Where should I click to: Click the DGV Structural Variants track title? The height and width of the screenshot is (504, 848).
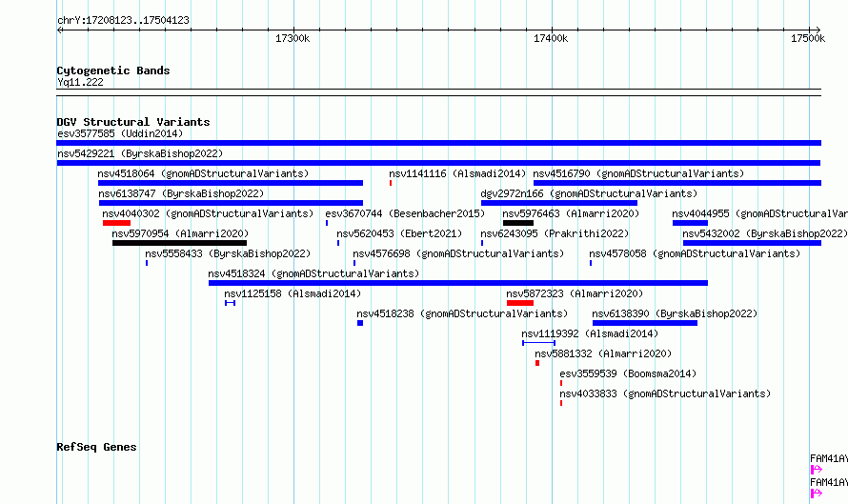pos(133,122)
